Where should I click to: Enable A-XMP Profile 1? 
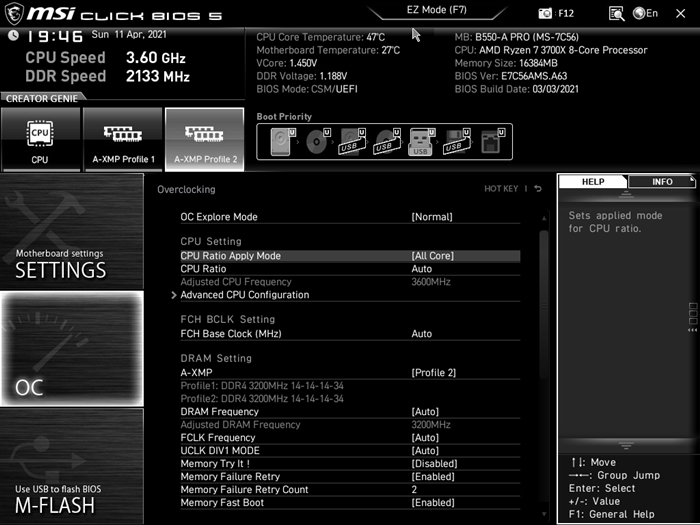click(123, 139)
